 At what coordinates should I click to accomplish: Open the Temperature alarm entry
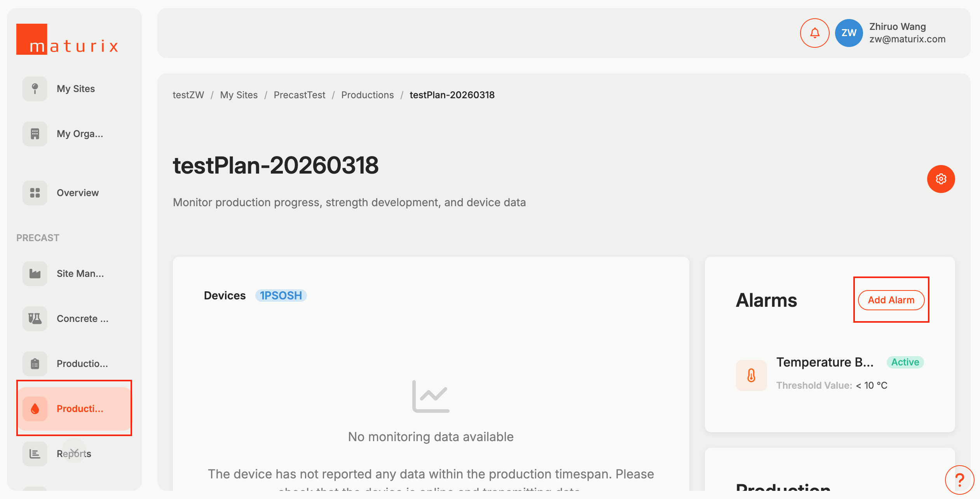(x=825, y=363)
